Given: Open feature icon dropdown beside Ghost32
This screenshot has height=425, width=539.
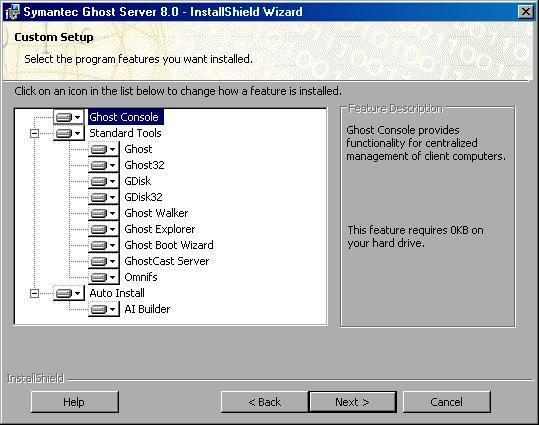Looking at the screenshot, I should pyautogui.click(x=103, y=165).
